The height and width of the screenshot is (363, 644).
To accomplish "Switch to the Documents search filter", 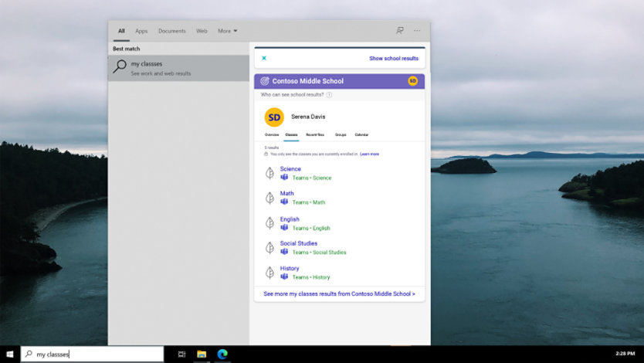I will 171,31.
